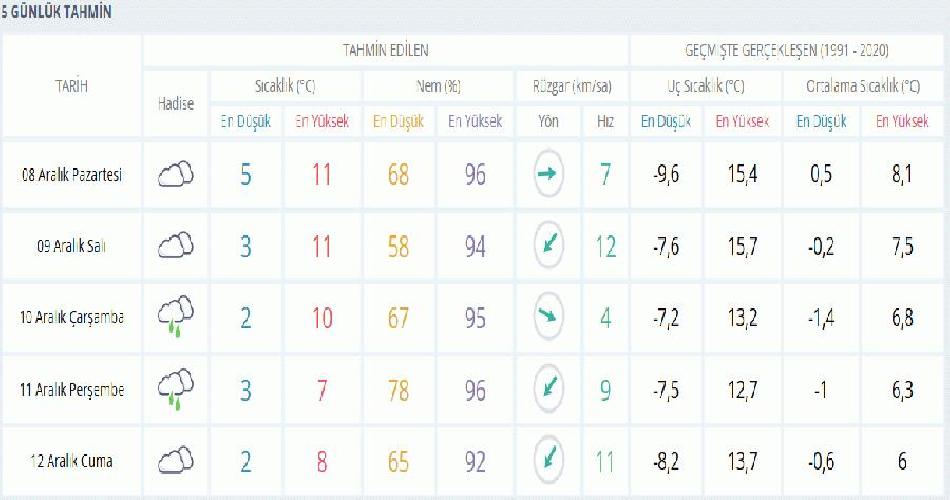This screenshot has height=500, width=950.
Task: Click the Ortalama Sıcaklık (°C) header
Action: (x=863, y=86)
